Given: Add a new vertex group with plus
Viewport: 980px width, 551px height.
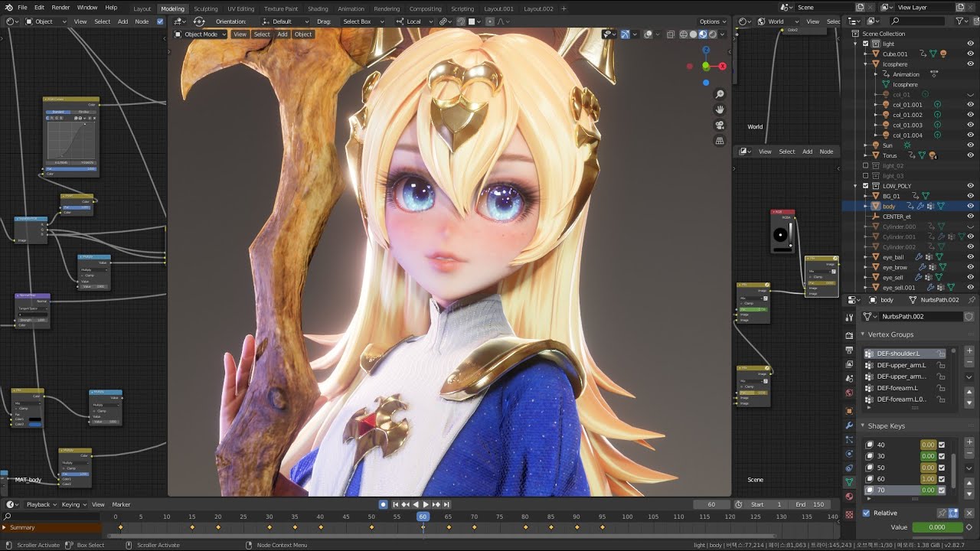Looking at the screenshot, I should click(x=969, y=350).
